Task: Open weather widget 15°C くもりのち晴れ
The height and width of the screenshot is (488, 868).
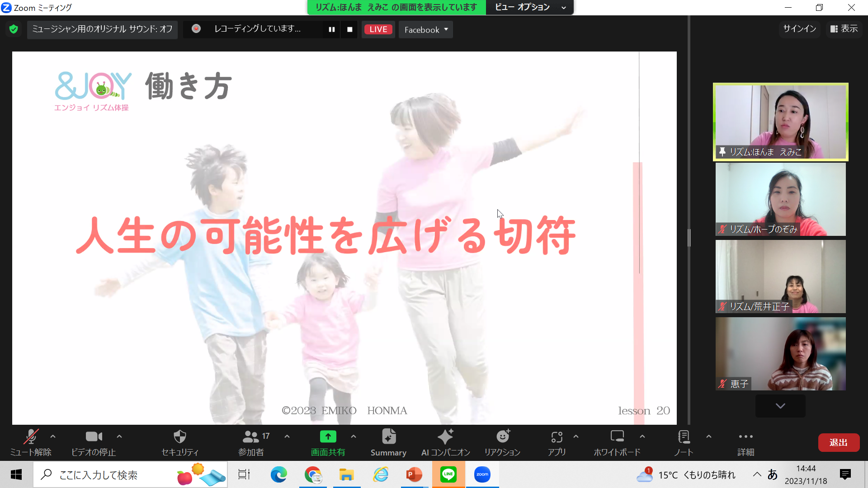Action: pyautogui.click(x=686, y=475)
